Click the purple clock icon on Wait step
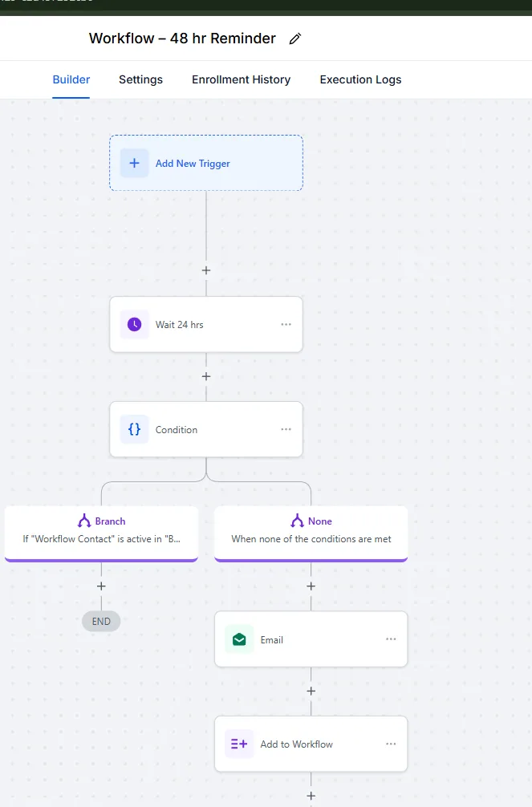This screenshot has width=532, height=807. point(135,324)
